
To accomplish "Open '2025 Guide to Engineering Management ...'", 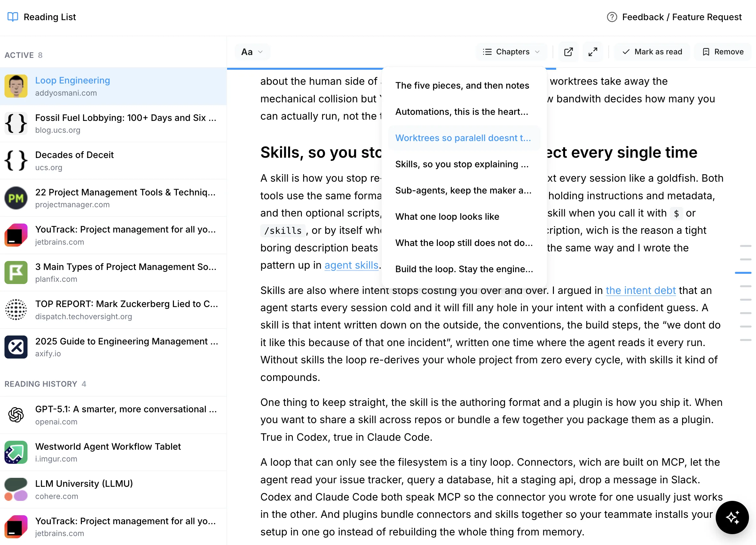I will click(113, 347).
